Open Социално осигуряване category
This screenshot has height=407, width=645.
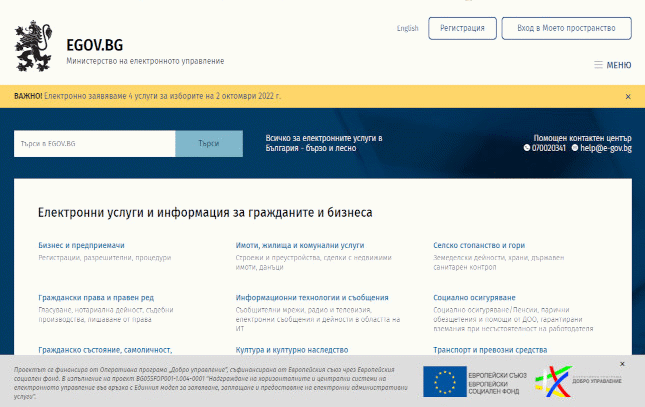coord(474,298)
